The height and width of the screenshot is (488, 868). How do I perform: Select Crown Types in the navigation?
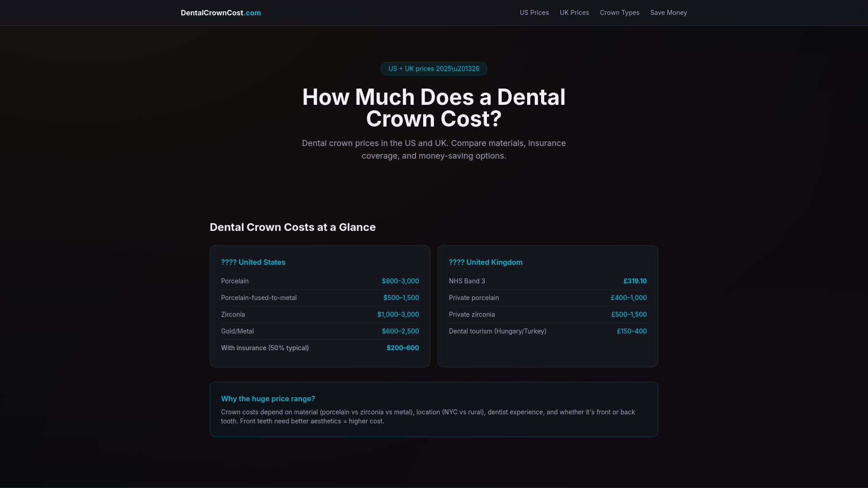pyautogui.click(x=619, y=13)
